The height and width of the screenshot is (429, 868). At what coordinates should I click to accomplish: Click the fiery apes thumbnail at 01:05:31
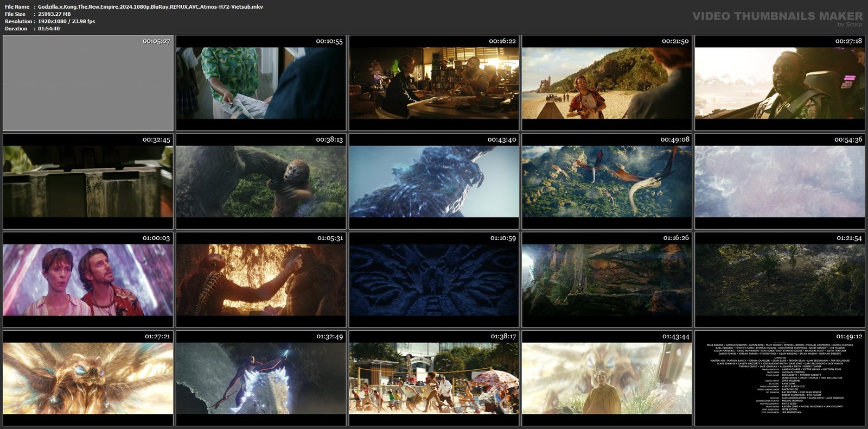tap(261, 280)
